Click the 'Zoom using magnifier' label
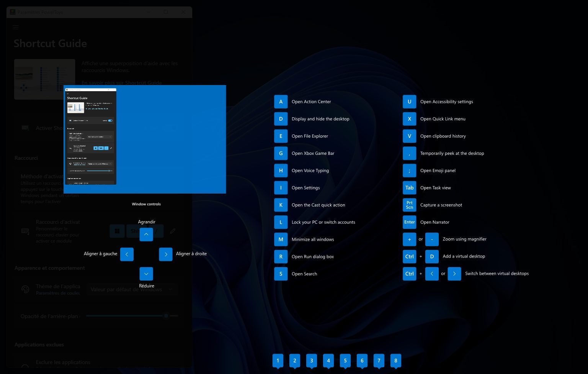 464,239
